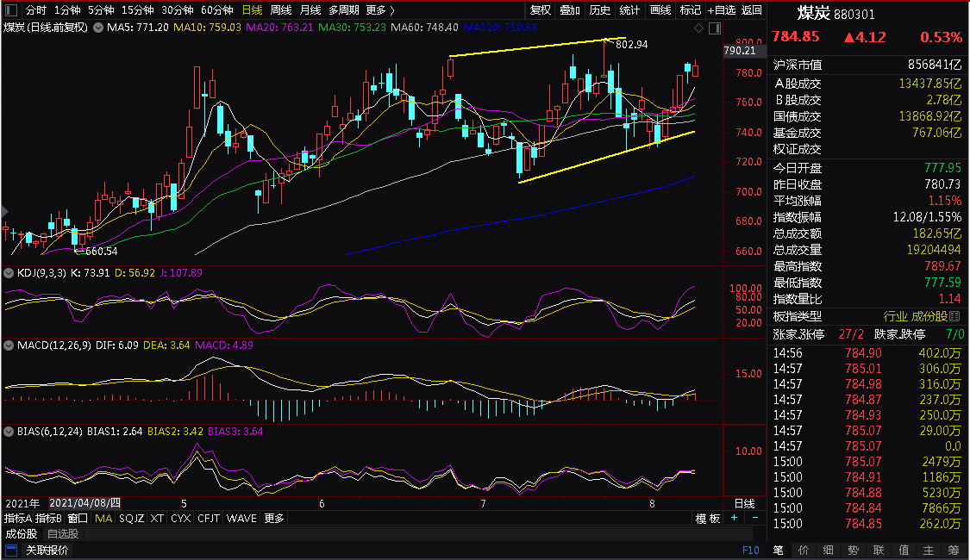Switch to 周线 weekly chart
This screenshot has width=970, height=560.
point(281,9)
